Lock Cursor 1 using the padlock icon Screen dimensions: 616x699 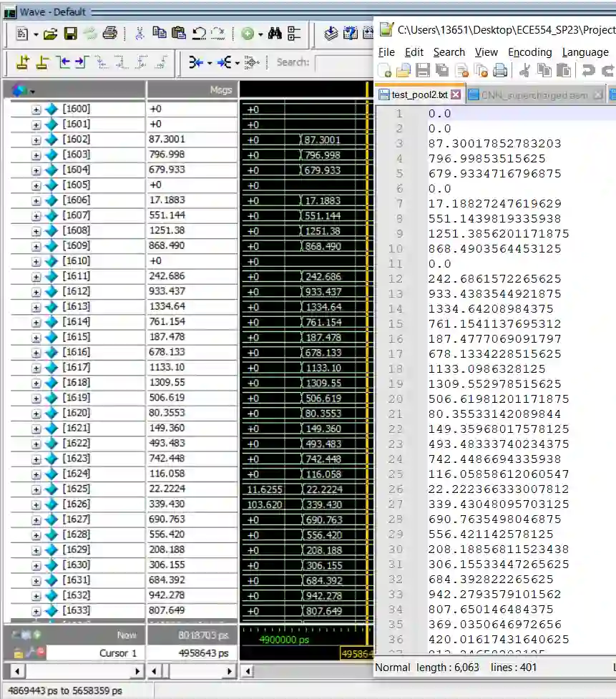click(x=19, y=652)
